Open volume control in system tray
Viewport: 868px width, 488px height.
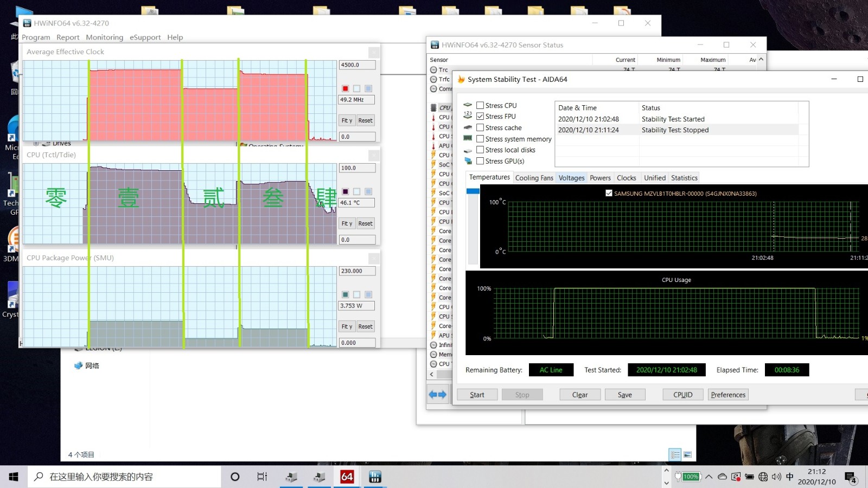[776, 477]
